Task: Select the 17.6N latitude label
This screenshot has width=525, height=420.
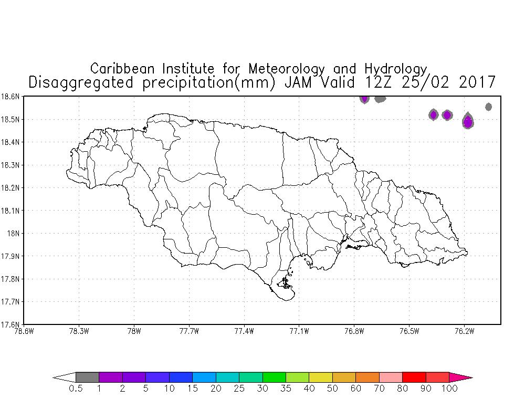Action: point(9,324)
